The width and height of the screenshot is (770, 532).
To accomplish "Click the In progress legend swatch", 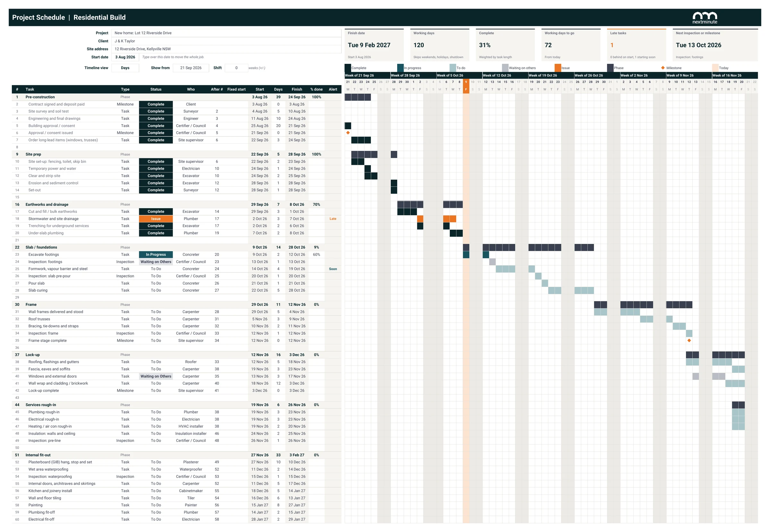I will pos(400,68).
